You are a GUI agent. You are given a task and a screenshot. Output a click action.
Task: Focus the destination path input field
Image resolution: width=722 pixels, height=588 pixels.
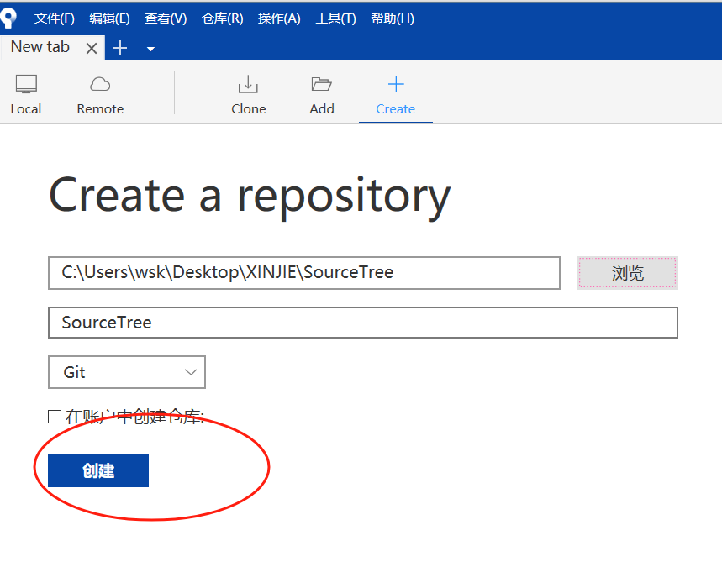tap(304, 273)
